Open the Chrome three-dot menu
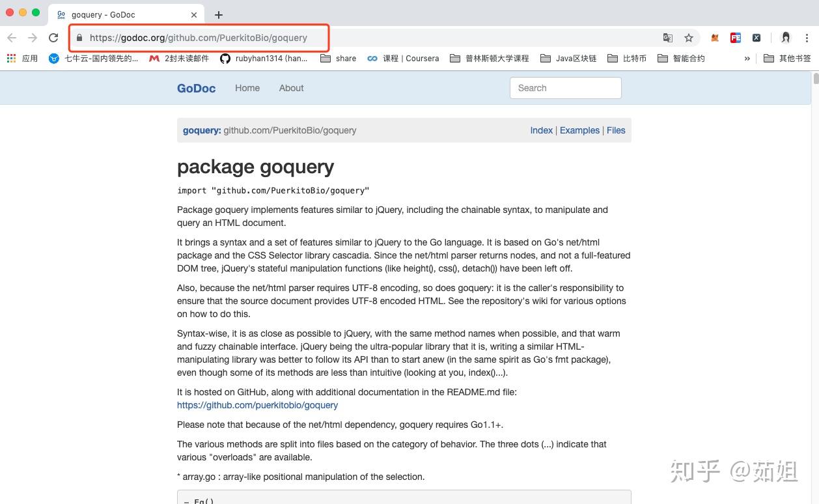Viewport: 819px width, 504px height. 807,38
